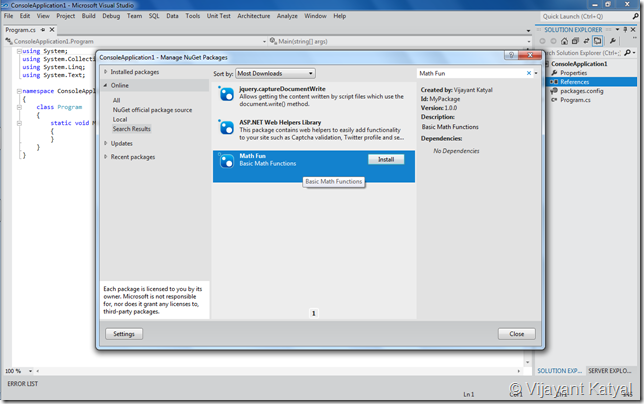644x404 pixels.
Task: Click the Back circle icon in Solution Explorer
Action: coord(543,41)
